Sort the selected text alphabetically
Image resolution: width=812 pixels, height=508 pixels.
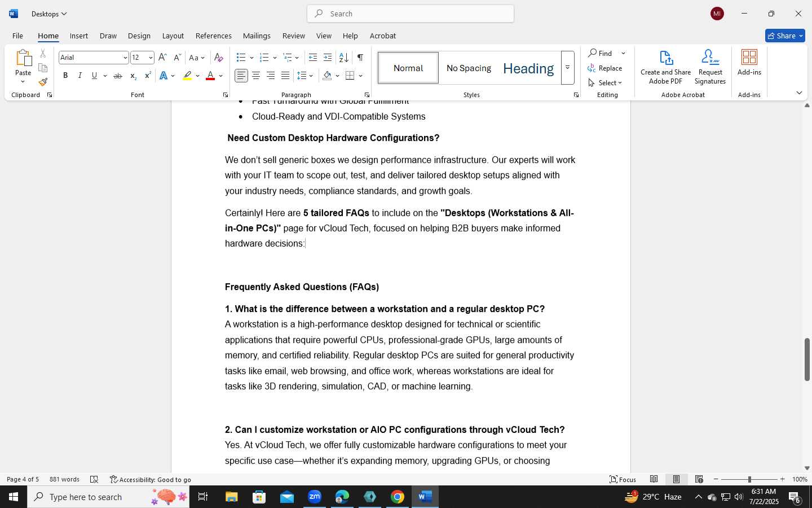click(343, 58)
